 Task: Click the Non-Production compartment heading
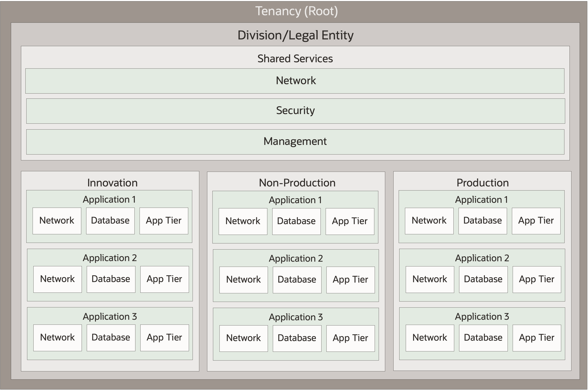(297, 183)
